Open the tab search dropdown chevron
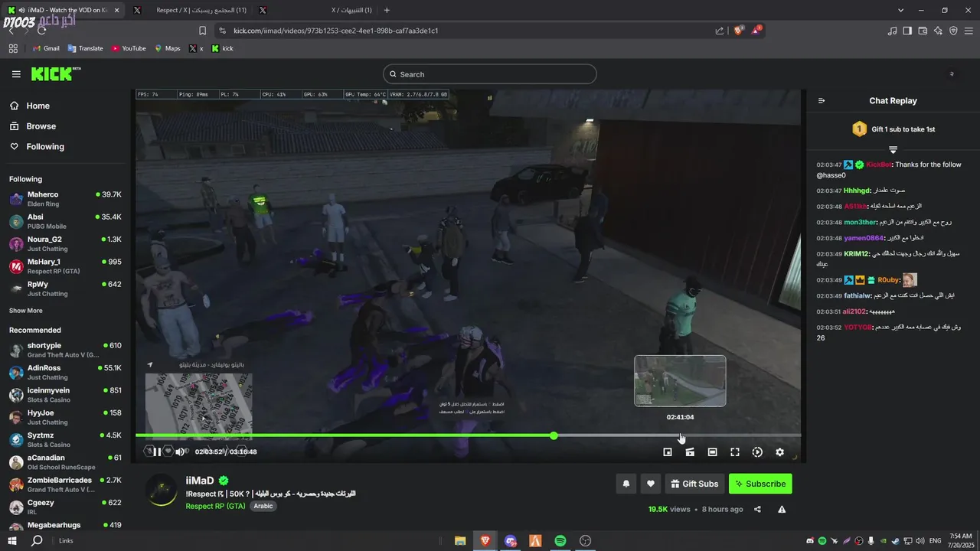The height and width of the screenshot is (551, 980). point(900,10)
